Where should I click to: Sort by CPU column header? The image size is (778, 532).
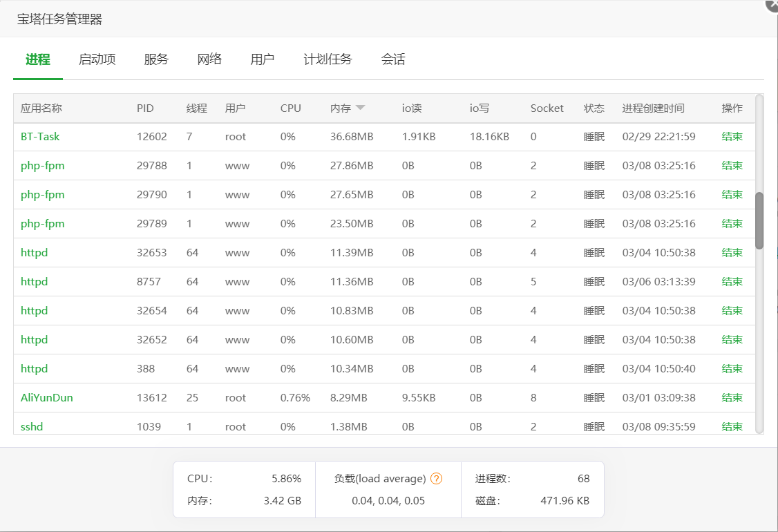click(290, 108)
